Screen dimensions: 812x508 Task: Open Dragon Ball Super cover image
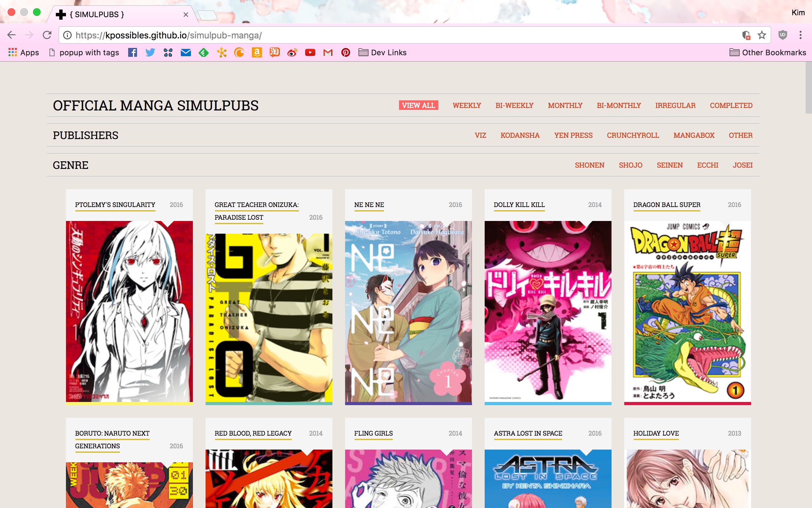tap(688, 311)
